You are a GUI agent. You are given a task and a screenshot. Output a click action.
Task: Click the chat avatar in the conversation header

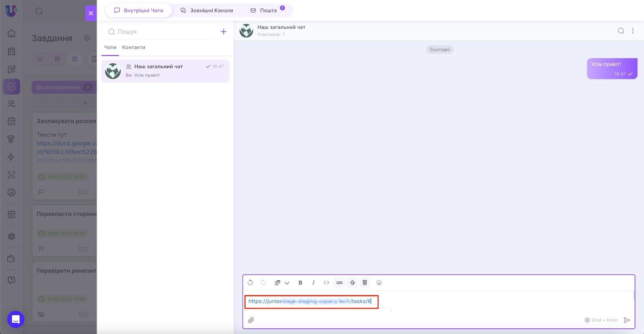pos(246,31)
